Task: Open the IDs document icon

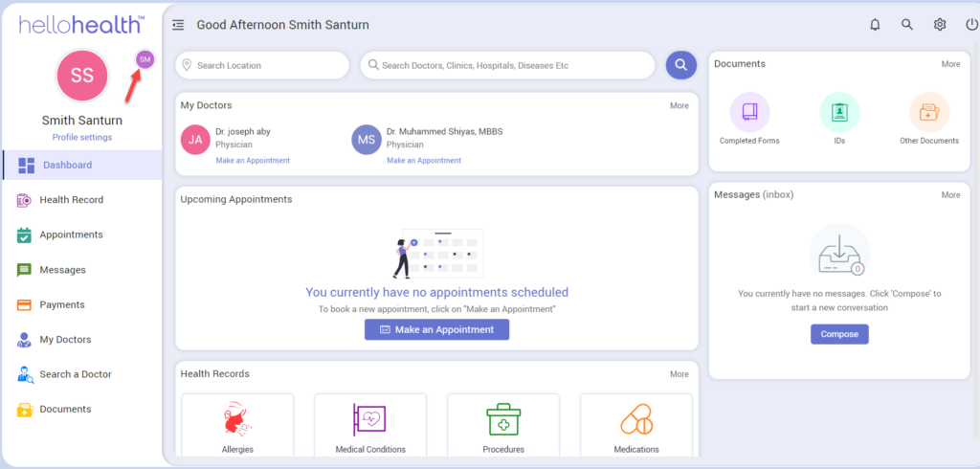Action: 839,113
